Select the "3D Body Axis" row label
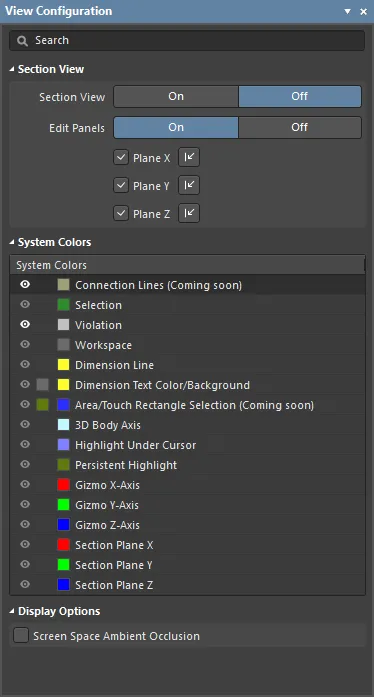 click(x=108, y=425)
